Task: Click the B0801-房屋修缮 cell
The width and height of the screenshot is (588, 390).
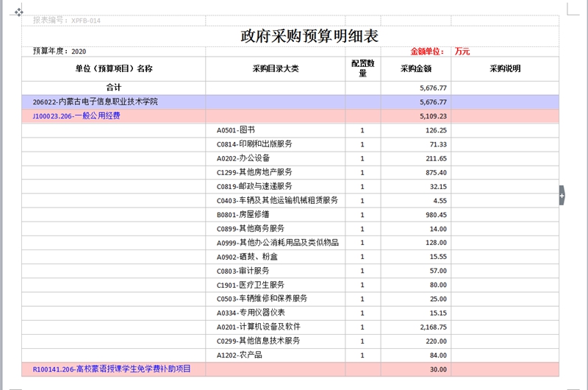Action: click(x=237, y=214)
